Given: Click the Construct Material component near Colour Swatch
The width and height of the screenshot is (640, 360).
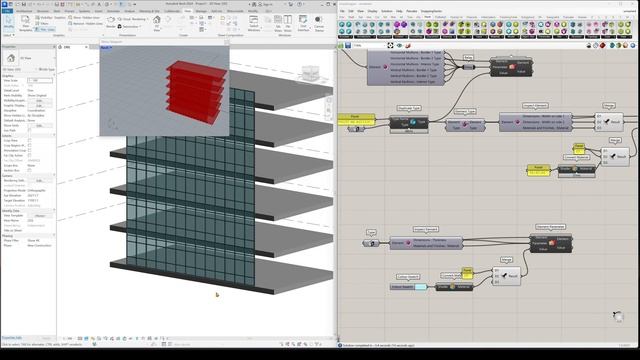Looking at the screenshot, I should [454, 287].
